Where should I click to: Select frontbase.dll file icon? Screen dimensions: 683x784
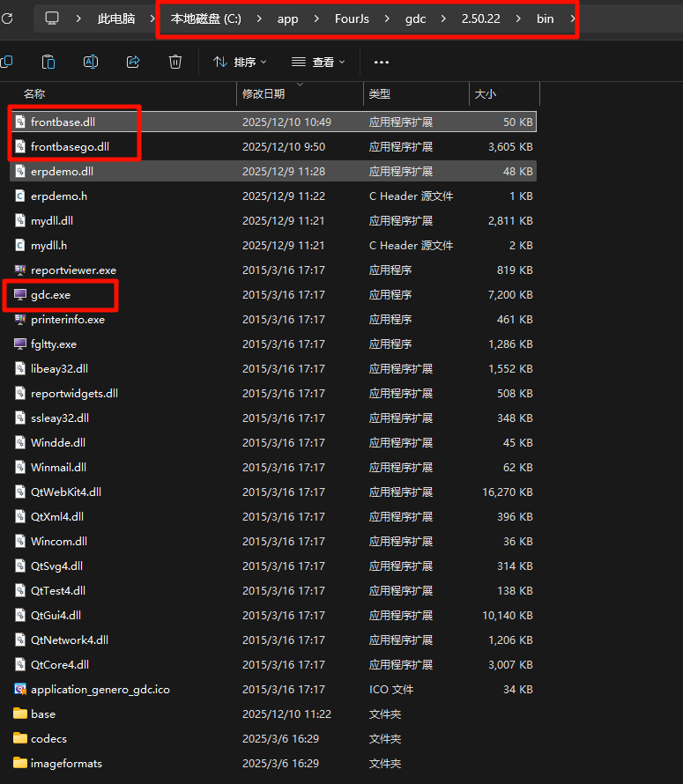20,122
